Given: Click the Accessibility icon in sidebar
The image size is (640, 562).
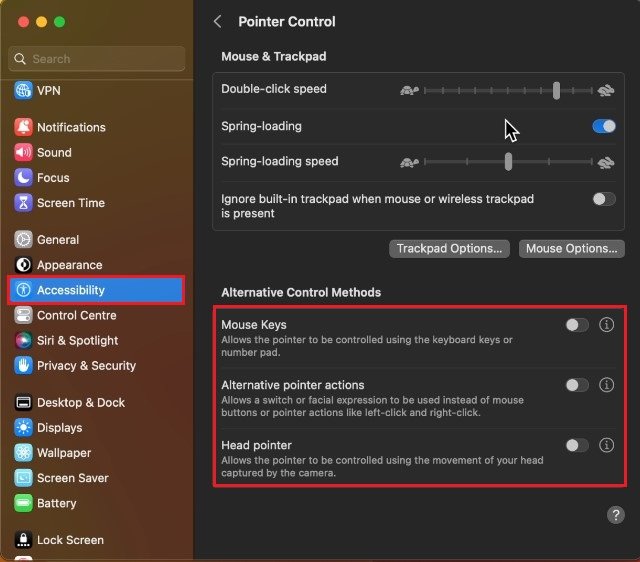Looking at the screenshot, I should click(23, 290).
